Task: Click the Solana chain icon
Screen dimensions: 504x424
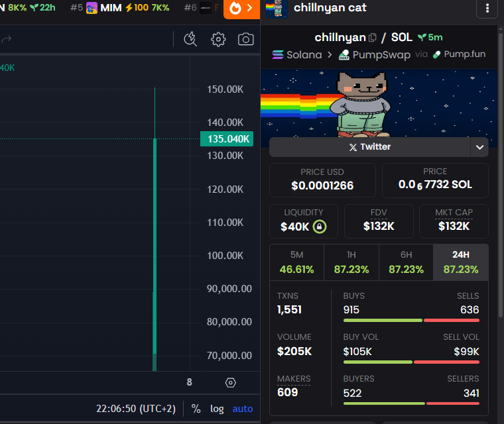Action: pos(278,54)
